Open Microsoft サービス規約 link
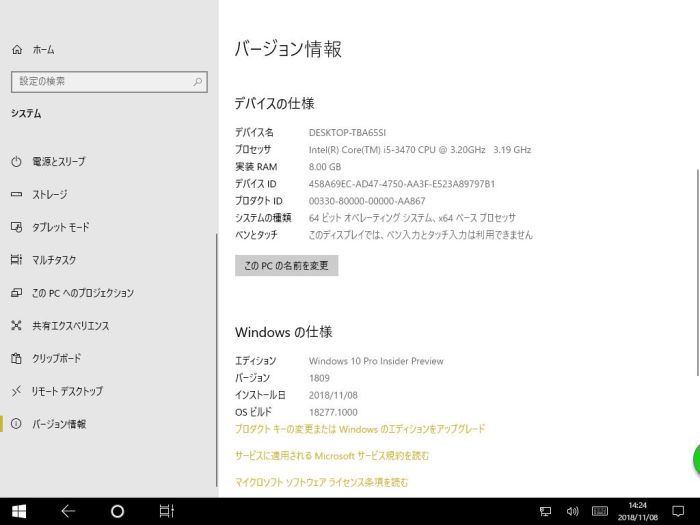700x525 pixels. pyautogui.click(x=331, y=456)
